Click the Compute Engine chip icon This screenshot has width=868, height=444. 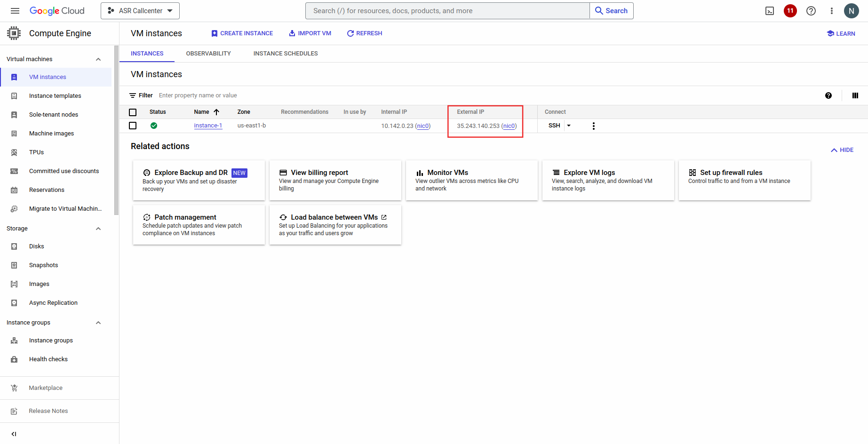coord(14,33)
